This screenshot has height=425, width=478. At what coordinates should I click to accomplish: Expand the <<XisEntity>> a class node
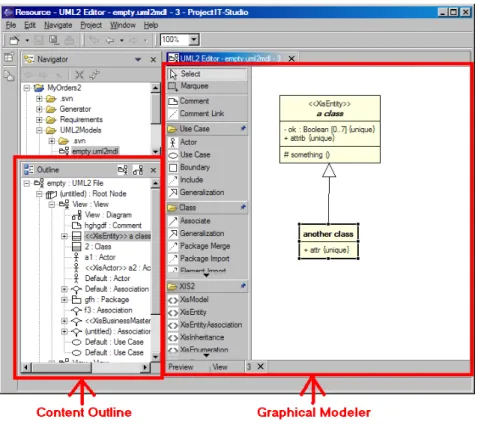pos(64,236)
